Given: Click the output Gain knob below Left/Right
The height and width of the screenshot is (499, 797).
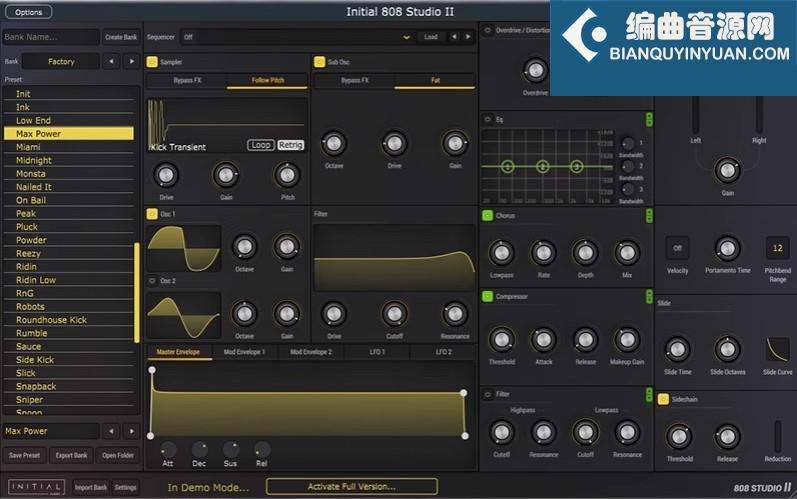Looking at the screenshot, I should 727,171.
